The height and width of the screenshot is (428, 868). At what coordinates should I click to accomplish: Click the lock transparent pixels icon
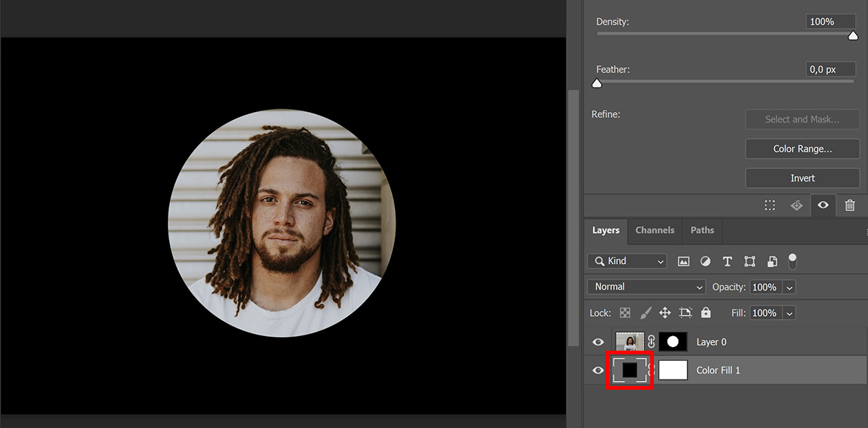[x=624, y=312]
